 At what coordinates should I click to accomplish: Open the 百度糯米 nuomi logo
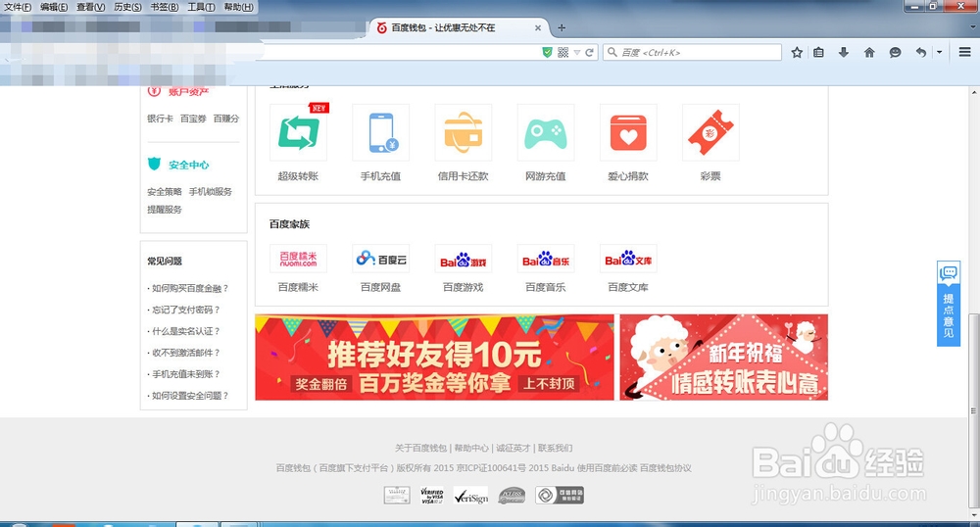pos(298,259)
